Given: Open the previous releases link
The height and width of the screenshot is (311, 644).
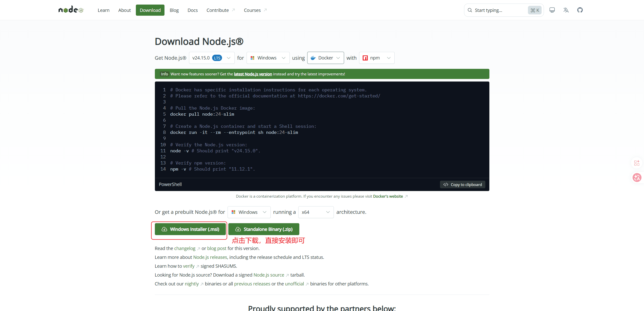Looking at the screenshot, I should (252, 284).
